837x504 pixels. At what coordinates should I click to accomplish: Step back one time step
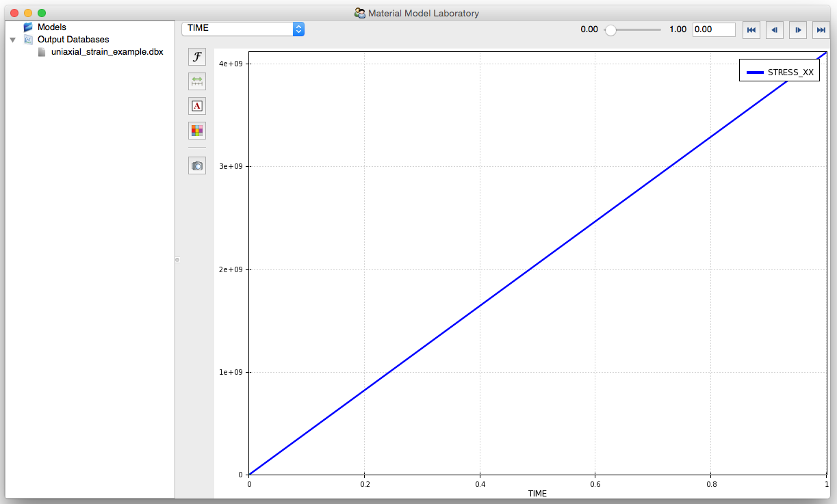(x=774, y=29)
